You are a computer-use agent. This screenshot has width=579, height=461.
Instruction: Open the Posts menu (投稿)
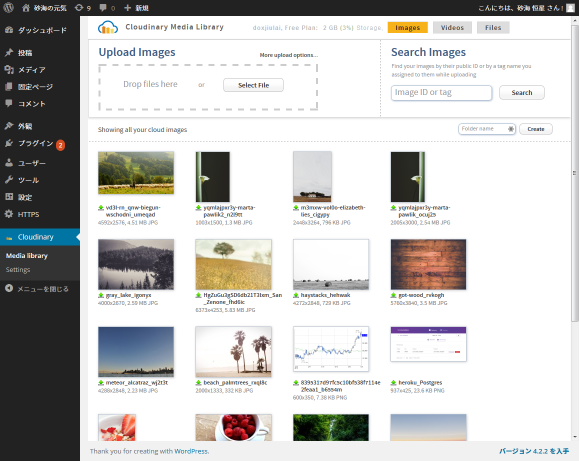40,53
